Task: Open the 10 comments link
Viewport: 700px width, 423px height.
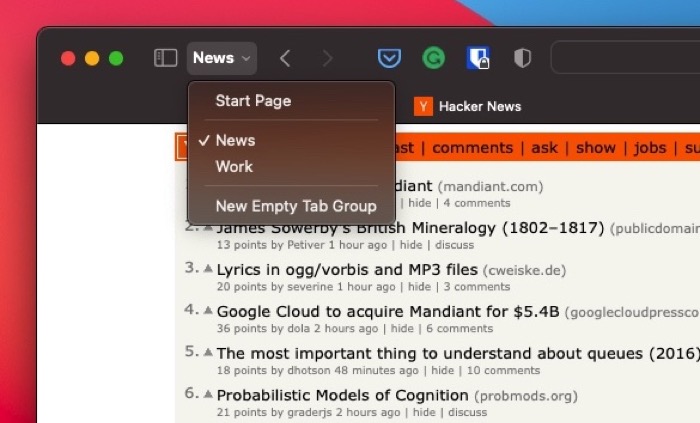Action: click(503, 370)
